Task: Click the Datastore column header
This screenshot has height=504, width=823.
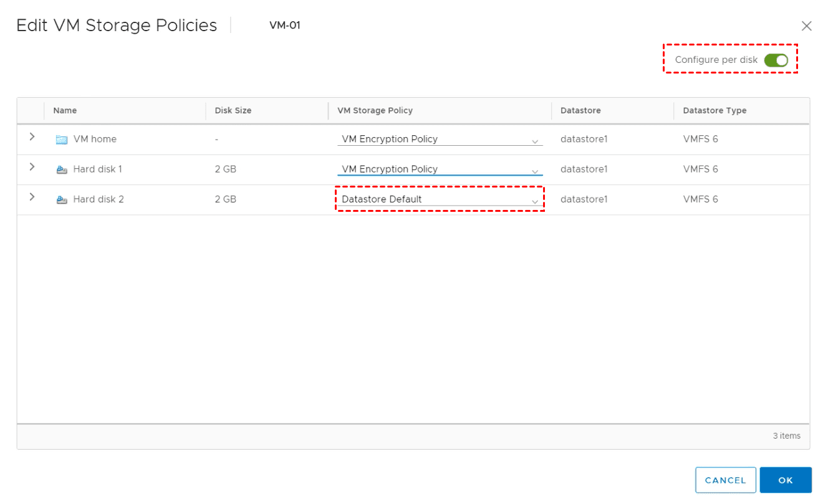Action: [580, 110]
